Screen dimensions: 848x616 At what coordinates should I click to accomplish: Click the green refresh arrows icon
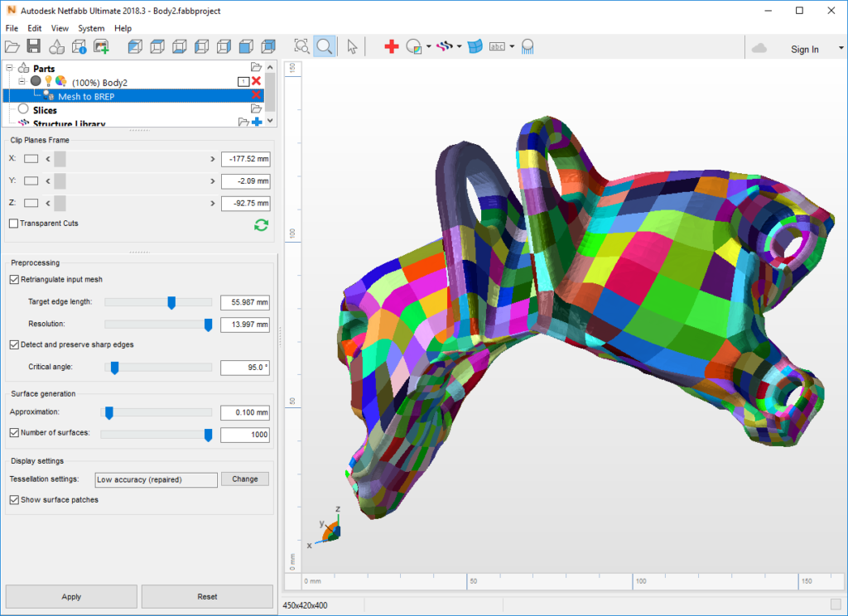click(x=261, y=224)
